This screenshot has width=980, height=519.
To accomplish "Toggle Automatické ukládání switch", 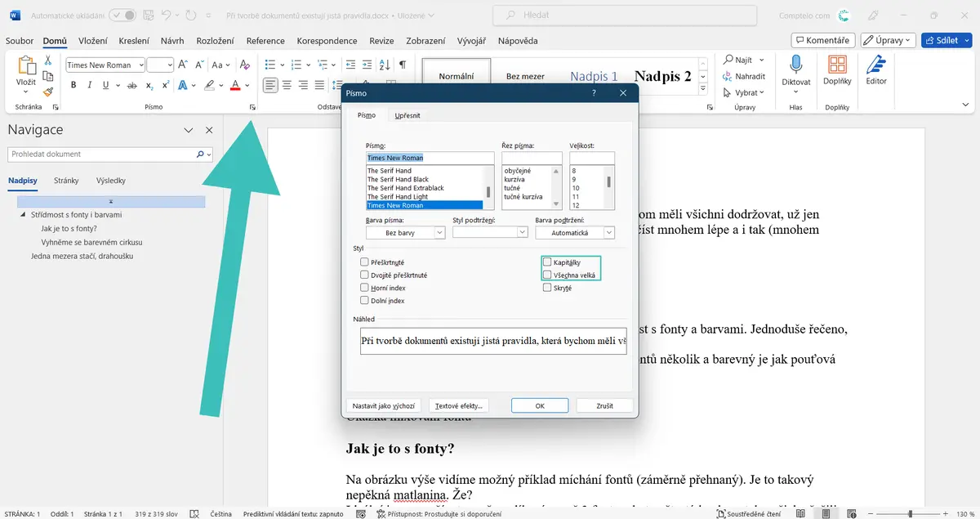I will pyautogui.click(x=122, y=15).
